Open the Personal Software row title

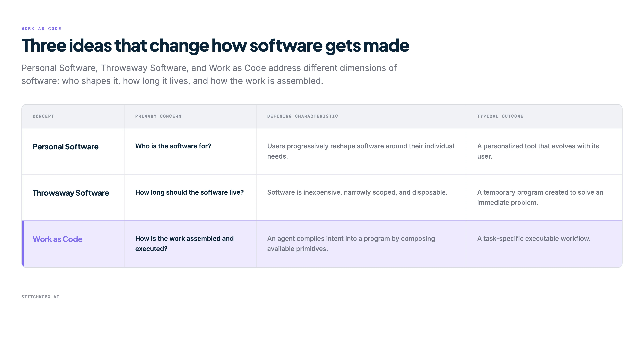click(x=65, y=147)
